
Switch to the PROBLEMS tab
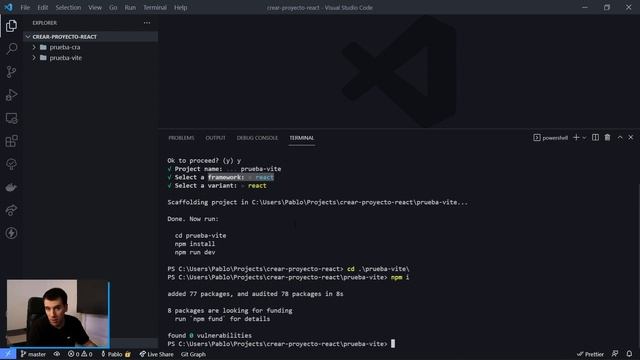(181, 138)
